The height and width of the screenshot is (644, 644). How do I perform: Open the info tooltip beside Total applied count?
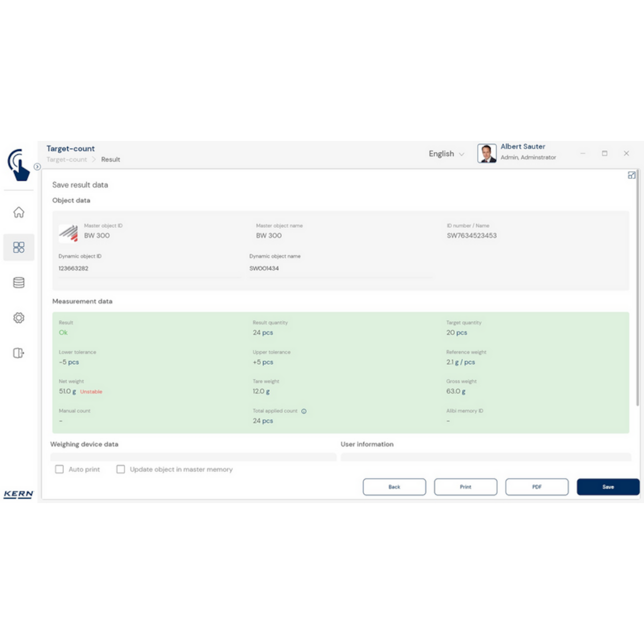click(x=304, y=411)
